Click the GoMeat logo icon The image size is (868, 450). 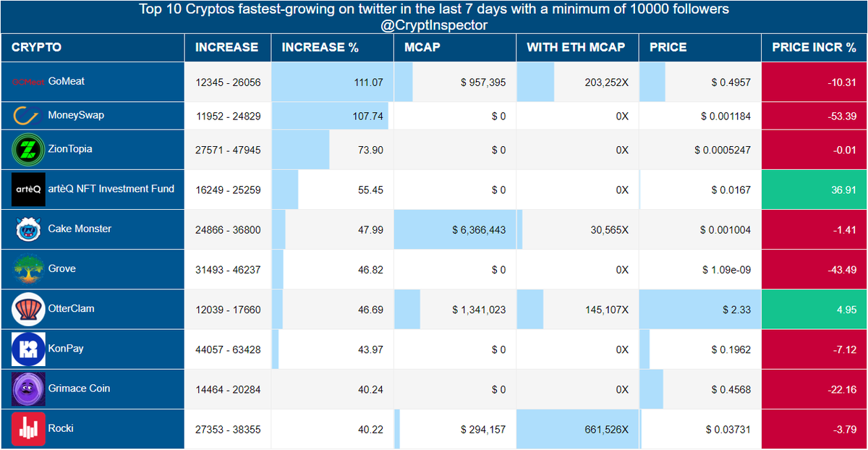(x=28, y=82)
